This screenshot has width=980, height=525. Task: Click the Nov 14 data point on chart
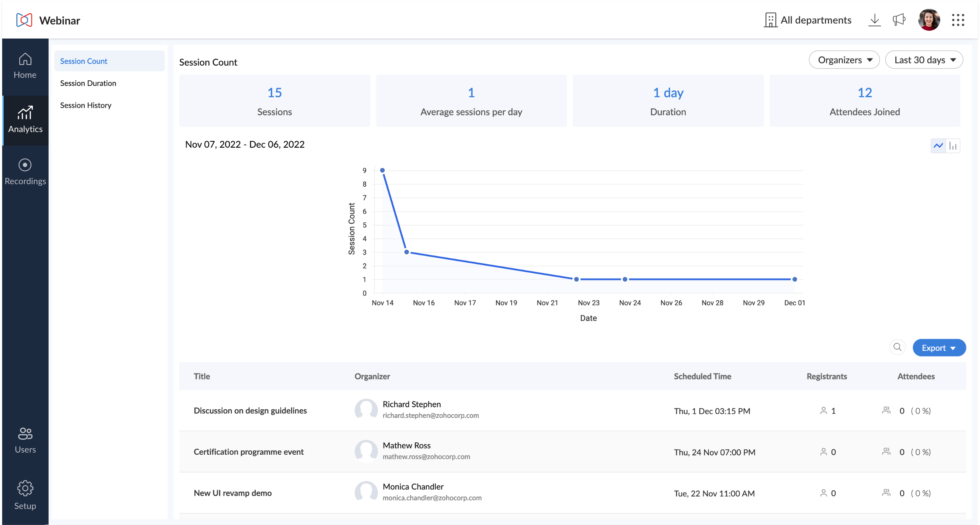click(x=382, y=170)
